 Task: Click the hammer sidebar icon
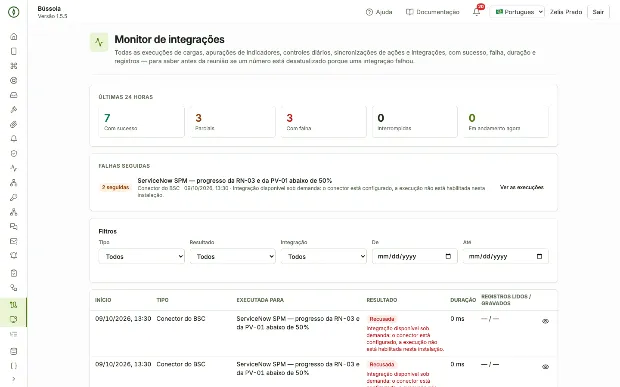click(13, 109)
